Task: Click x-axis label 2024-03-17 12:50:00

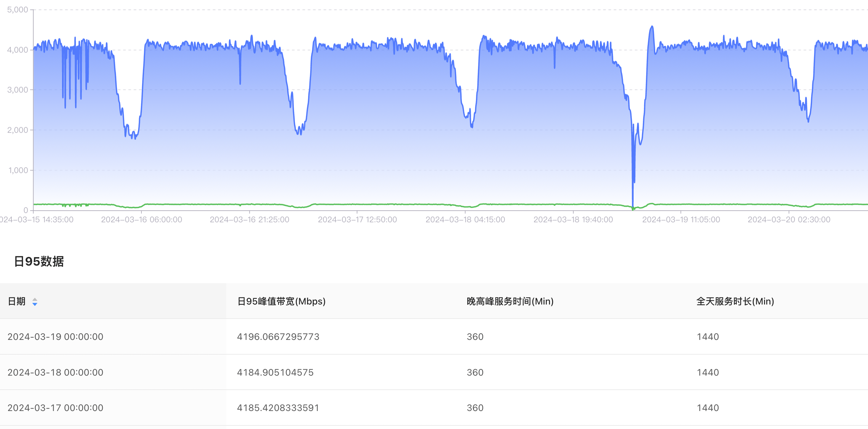Action: 357,220
